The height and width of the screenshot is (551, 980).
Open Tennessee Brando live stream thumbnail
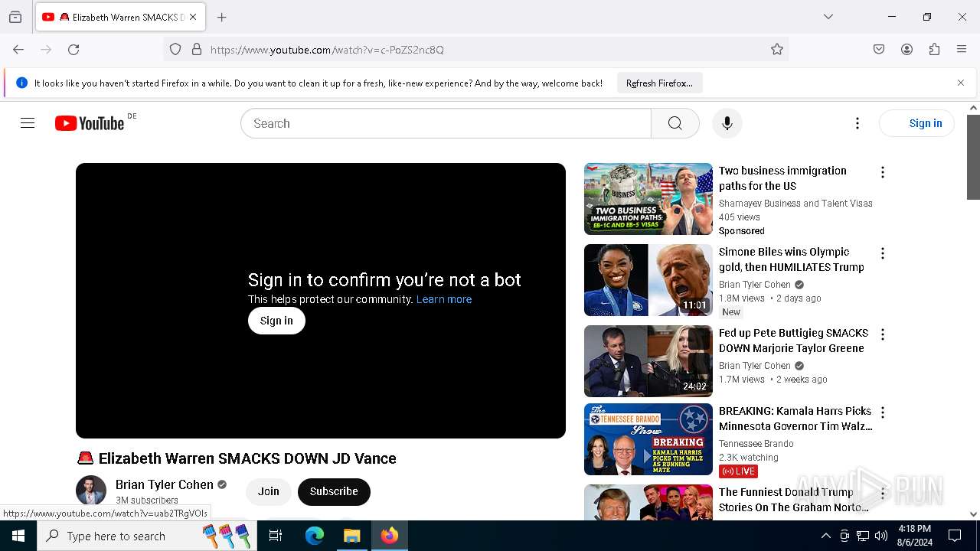648,439
